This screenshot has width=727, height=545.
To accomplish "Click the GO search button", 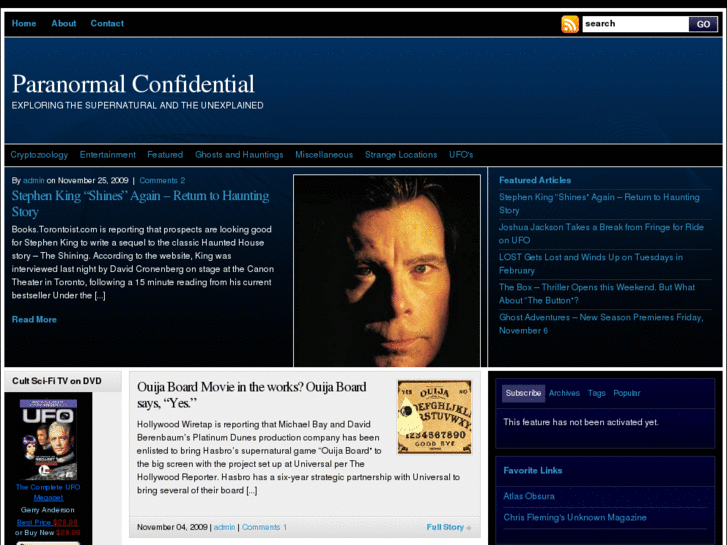I will tap(703, 24).
